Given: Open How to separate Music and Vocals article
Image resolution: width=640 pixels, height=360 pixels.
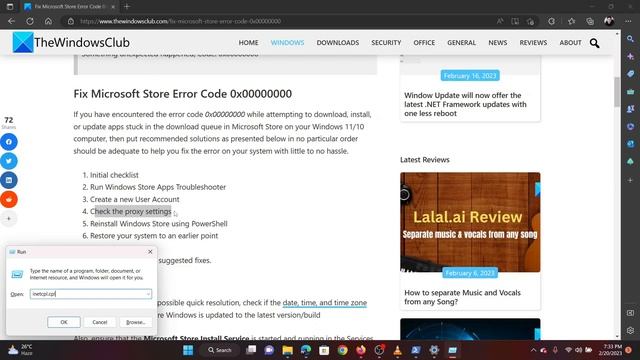Looking at the screenshot, I should (462, 297).
